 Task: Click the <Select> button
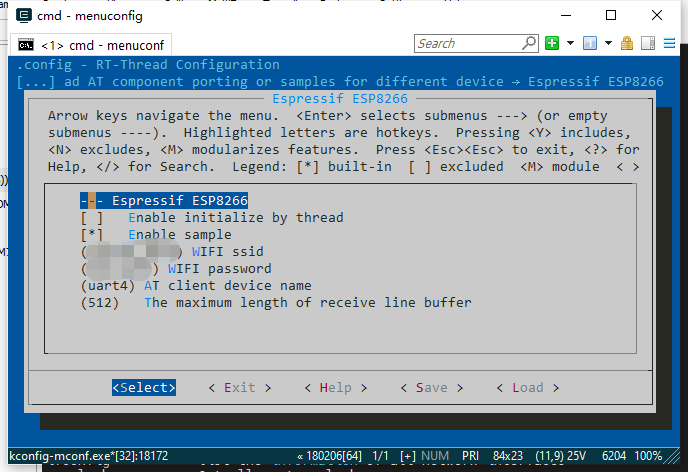[x=144, y=388]
